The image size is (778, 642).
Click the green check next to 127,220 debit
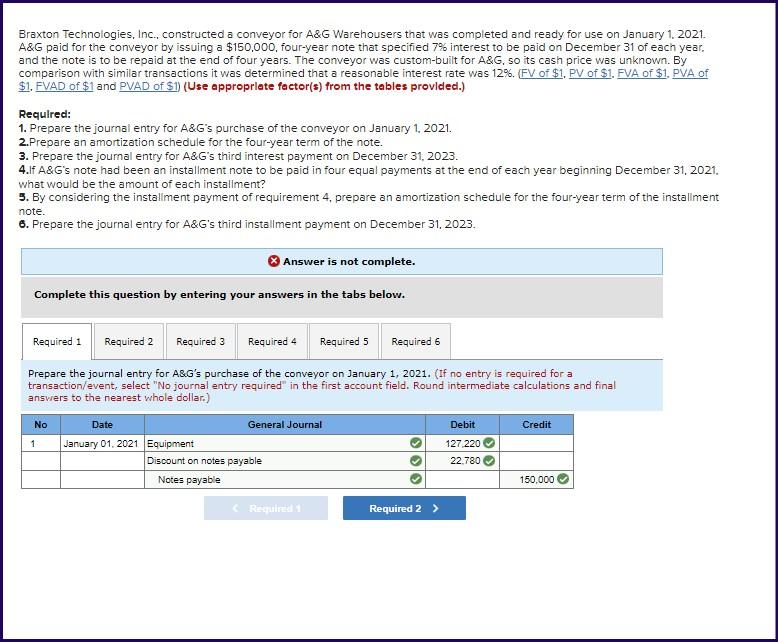pyautogui.click(x=489, y=443)
